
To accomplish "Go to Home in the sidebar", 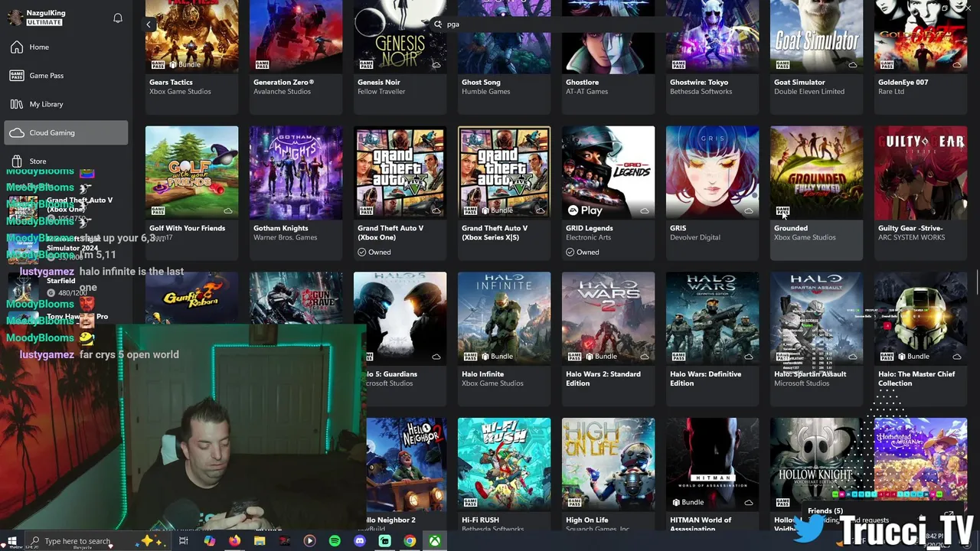I will click(66, 47).
